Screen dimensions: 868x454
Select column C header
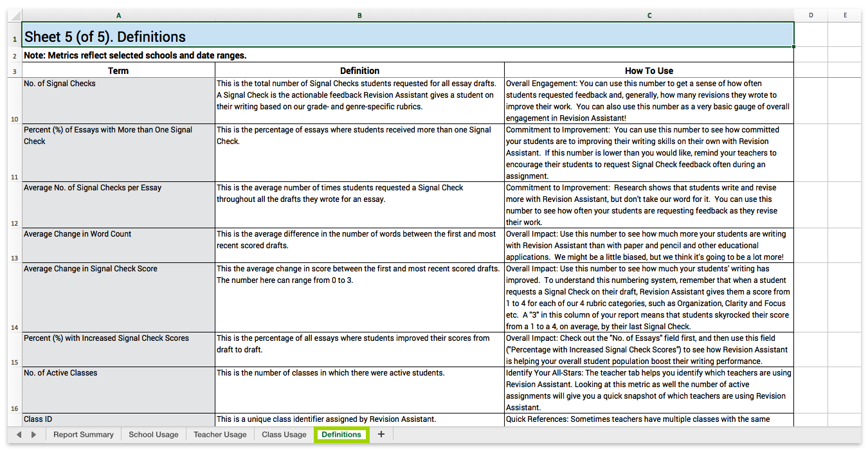click(x=649, y=15)
